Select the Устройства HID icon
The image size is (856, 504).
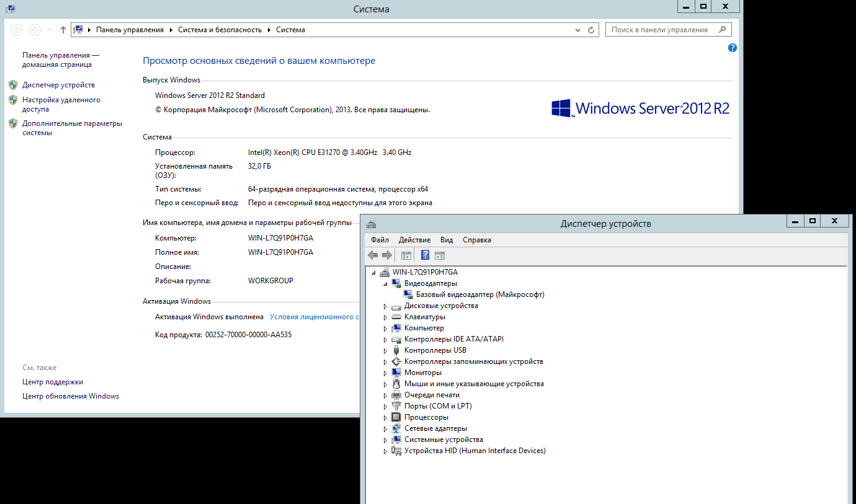coord(396,451)
